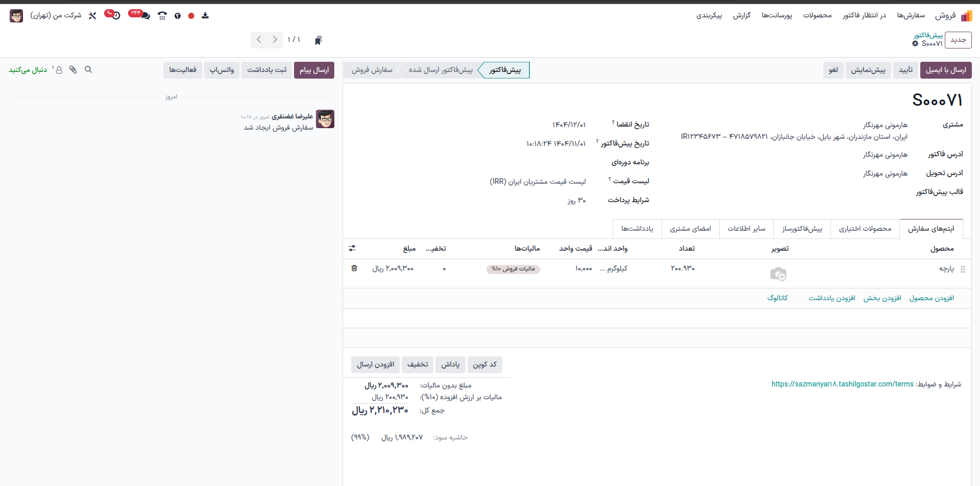
Task: Delete the پارچه order line with trash icon
Action: (354, 268)
